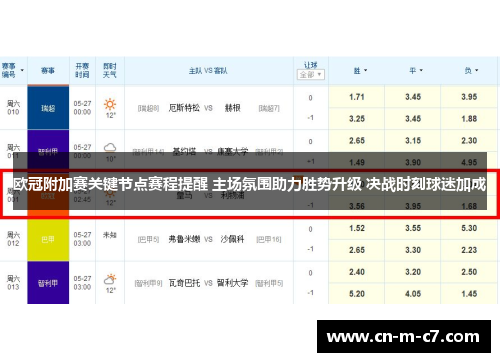Viewport: 500px width, 362px height.
Task: Select lose odds 2.30 for match 011
Action: pyautogui.click(x=469, y=141)
